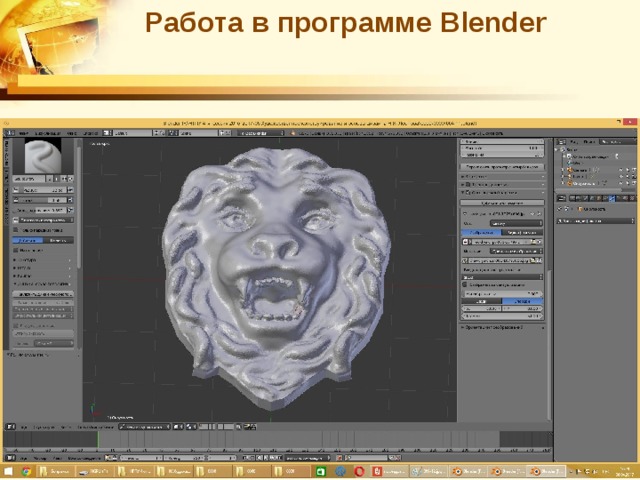Open the timeline sync mode dropdown
Screen dimensions: 640x480
point(308,458)
